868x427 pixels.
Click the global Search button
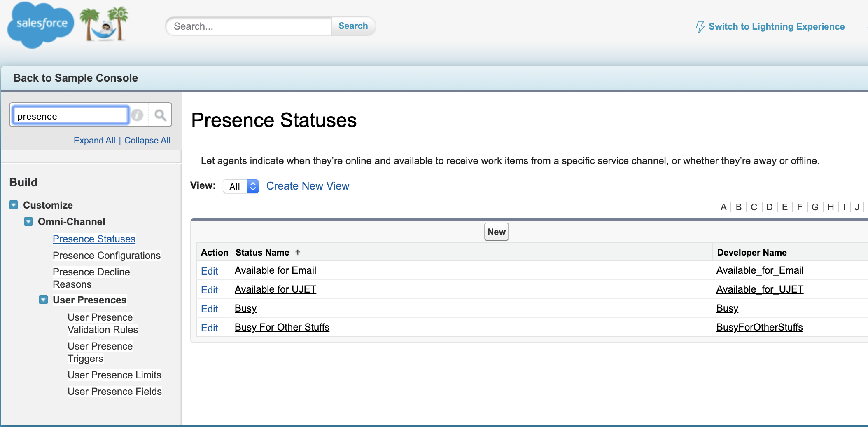(353, 26)
